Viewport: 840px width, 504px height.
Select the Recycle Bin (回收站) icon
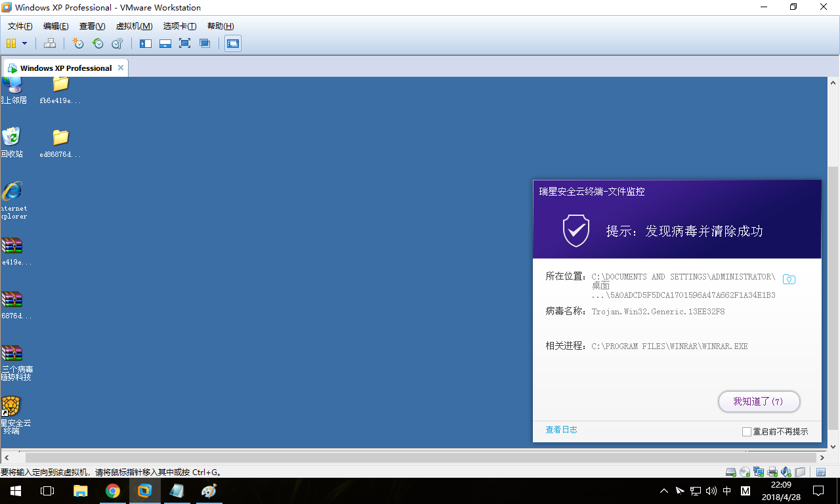[12, 143]
